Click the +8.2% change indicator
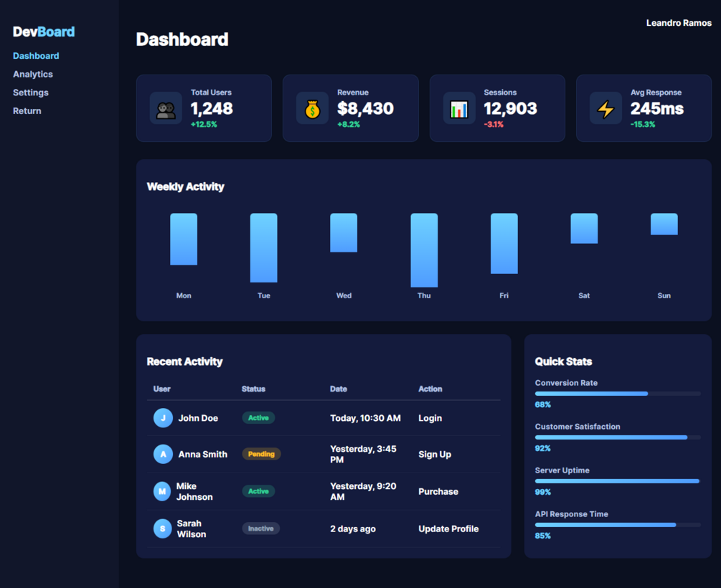721x588 pixels. 349,124
